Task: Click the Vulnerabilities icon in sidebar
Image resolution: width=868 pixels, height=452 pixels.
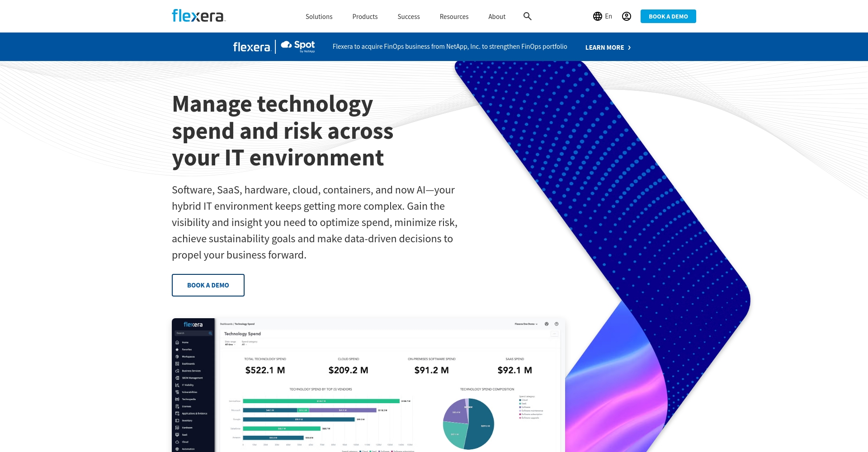Action: click(x=177, y=392)
